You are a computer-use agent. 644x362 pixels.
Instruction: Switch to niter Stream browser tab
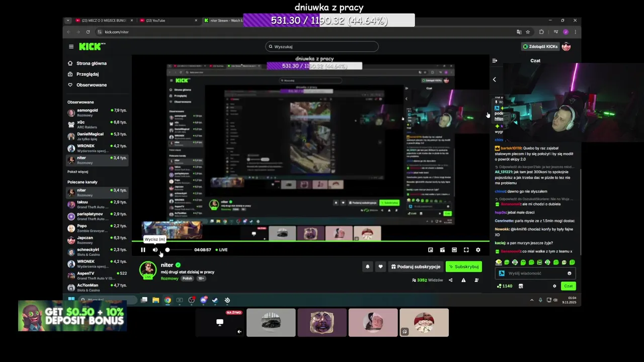coord(224,21)
